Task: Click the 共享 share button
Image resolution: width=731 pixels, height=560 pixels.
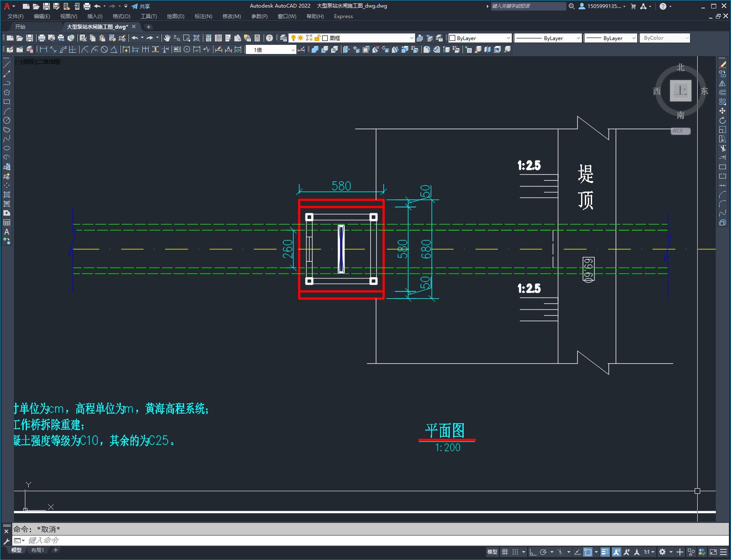Action: pyautogui.click(x=141, y=6)
